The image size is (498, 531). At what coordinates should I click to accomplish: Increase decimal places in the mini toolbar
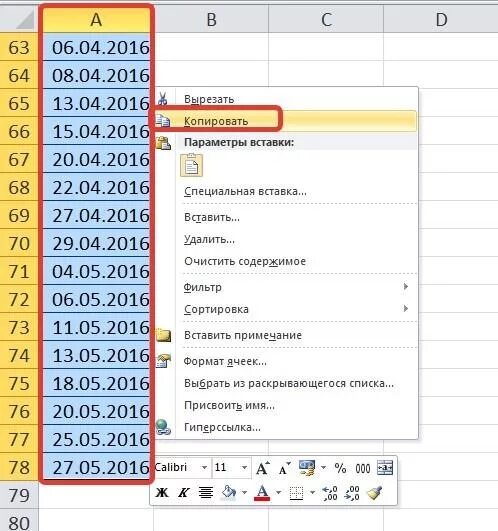click(x=329, y=493)
